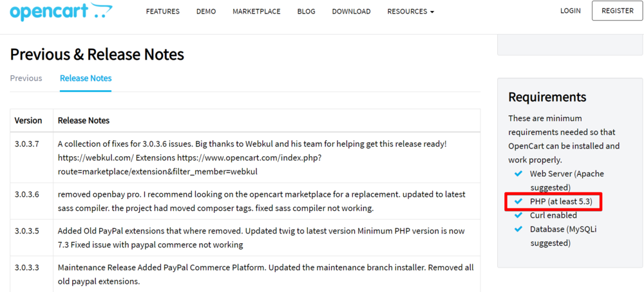This screenshot has width=644, height=292.
Task: Click the OpenCart logo
Action: [61, 12]
